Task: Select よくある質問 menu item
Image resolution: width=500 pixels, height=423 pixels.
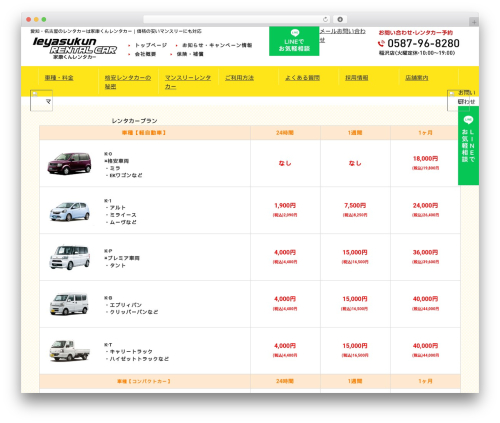Action: [x=302, y=78]
